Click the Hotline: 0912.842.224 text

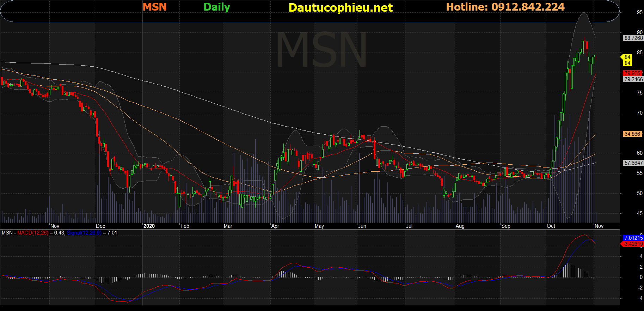(x=505, y=7)
